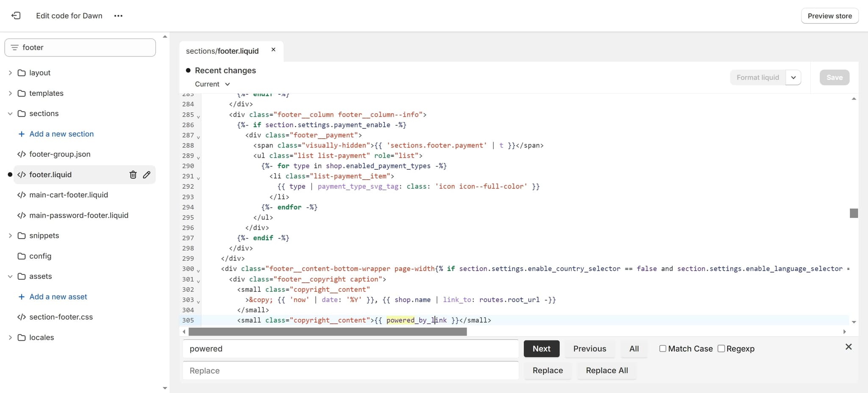Click Replace All

coord(606,370)
